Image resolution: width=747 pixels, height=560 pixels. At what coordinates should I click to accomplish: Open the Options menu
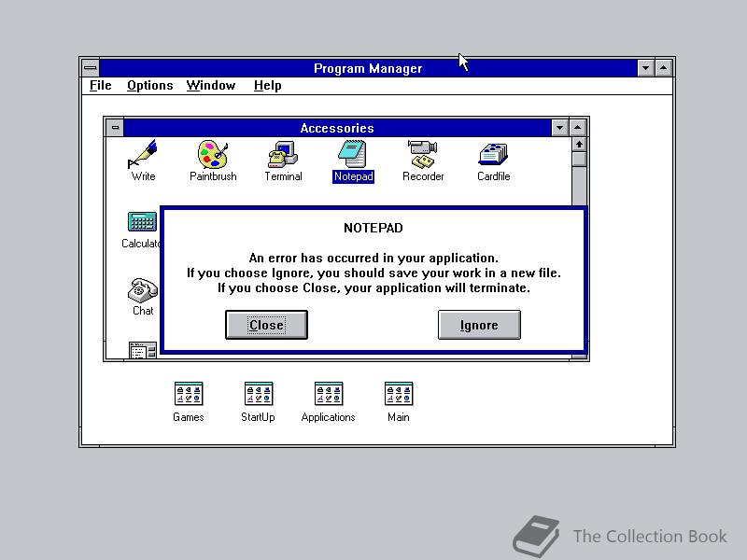[x=149, y=85]
